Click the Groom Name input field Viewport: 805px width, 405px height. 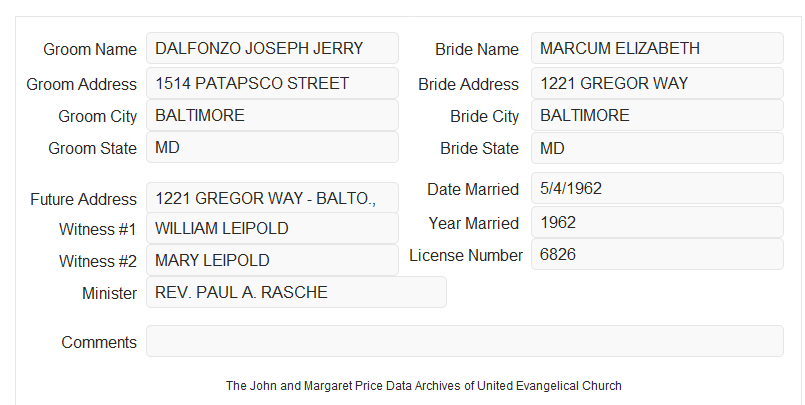272,48
